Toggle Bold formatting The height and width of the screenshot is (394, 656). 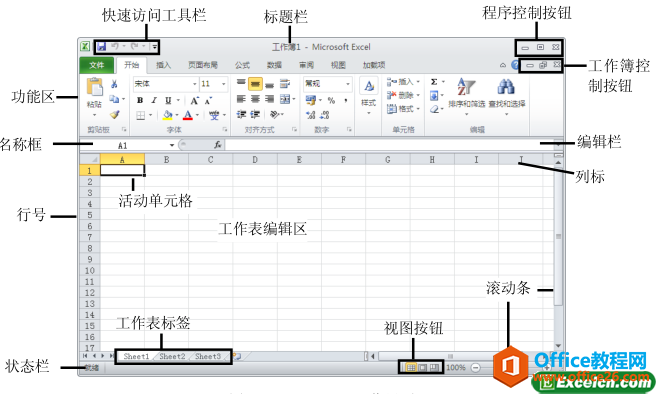[x=140, y=100]
